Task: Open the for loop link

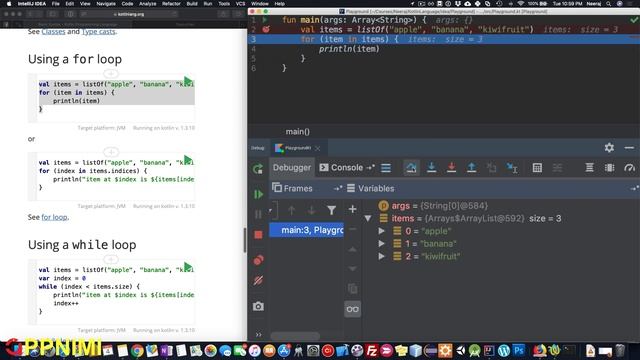Action: tap(54, 217)
